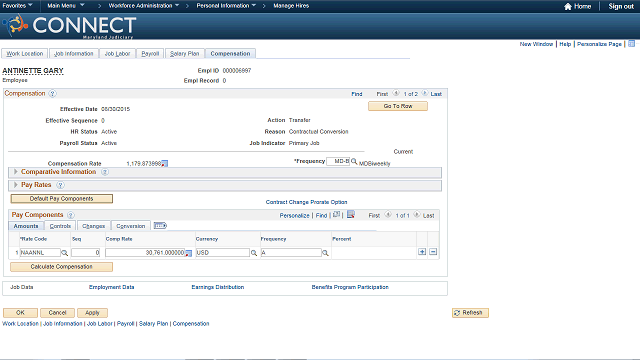Open Earnings Distribution link
640x360 pixels.
coord(218,287)
